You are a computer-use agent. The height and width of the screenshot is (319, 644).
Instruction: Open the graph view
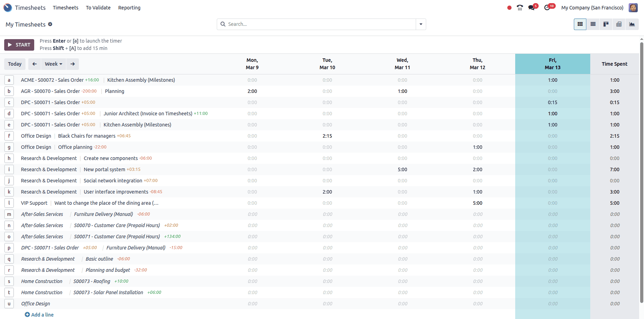coord(632,24)
